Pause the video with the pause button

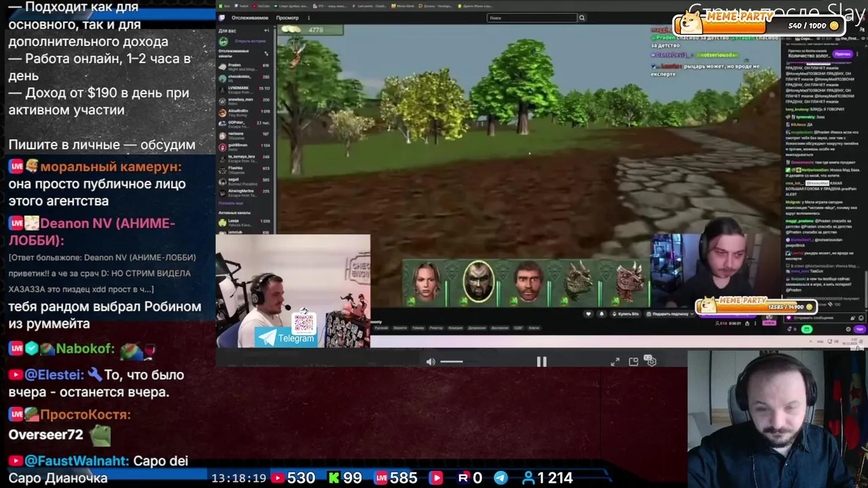[541, 361]
